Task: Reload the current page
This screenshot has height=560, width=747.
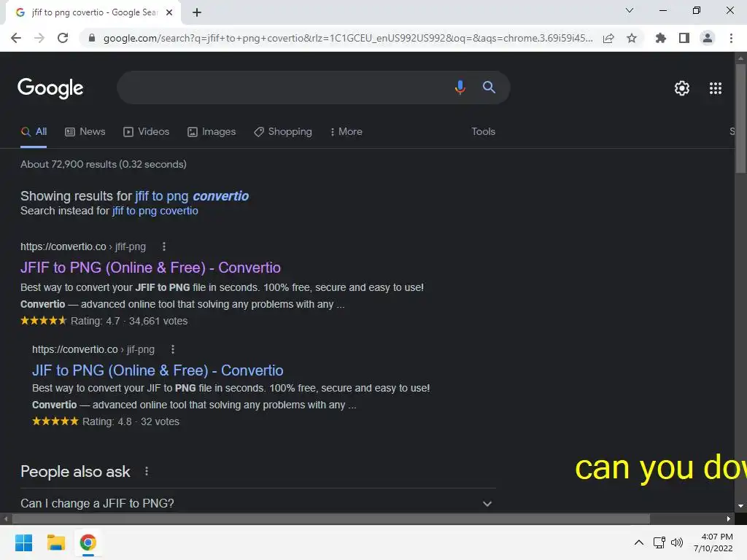Action: pyautogui.click(x=63, y=38)
